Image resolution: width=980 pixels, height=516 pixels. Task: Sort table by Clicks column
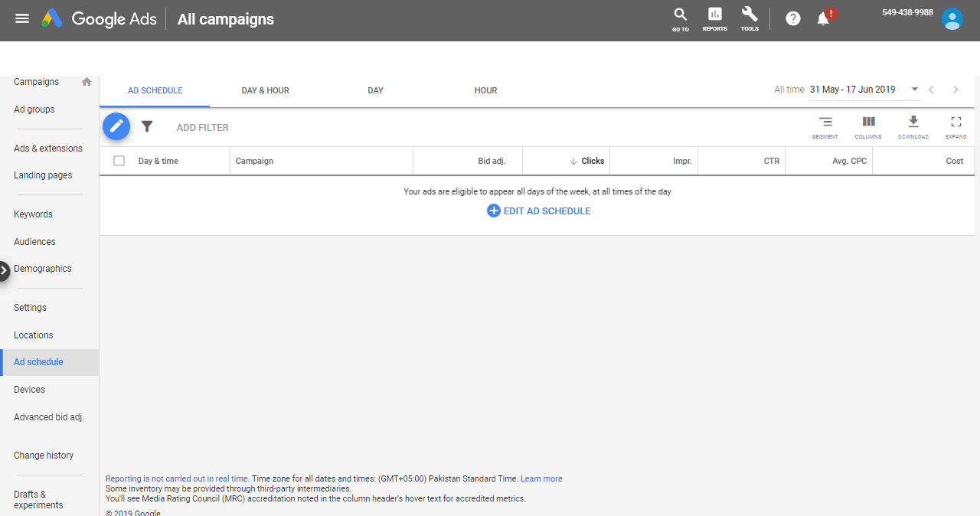(592, 162)
